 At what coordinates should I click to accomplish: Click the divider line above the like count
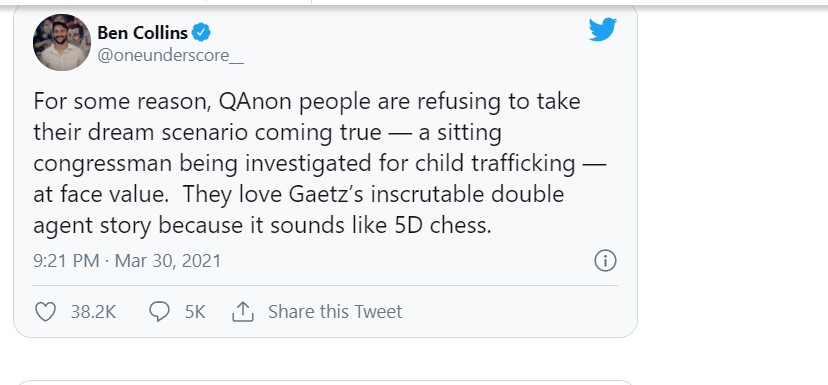[325, 286]
